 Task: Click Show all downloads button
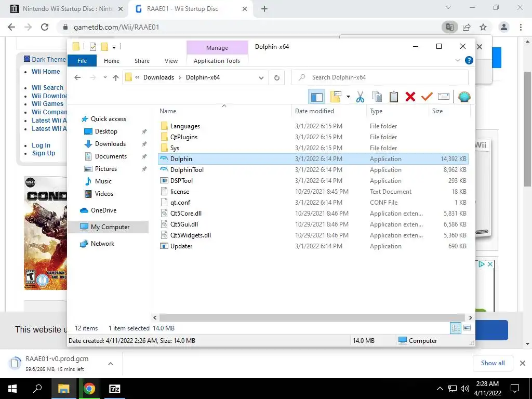tap(493, 363)
